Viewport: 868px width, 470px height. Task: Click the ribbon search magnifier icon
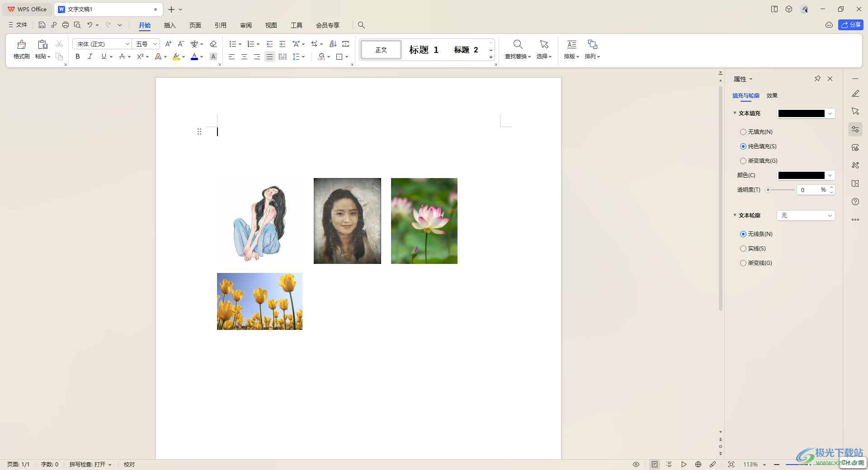click(x=361, y=25)
